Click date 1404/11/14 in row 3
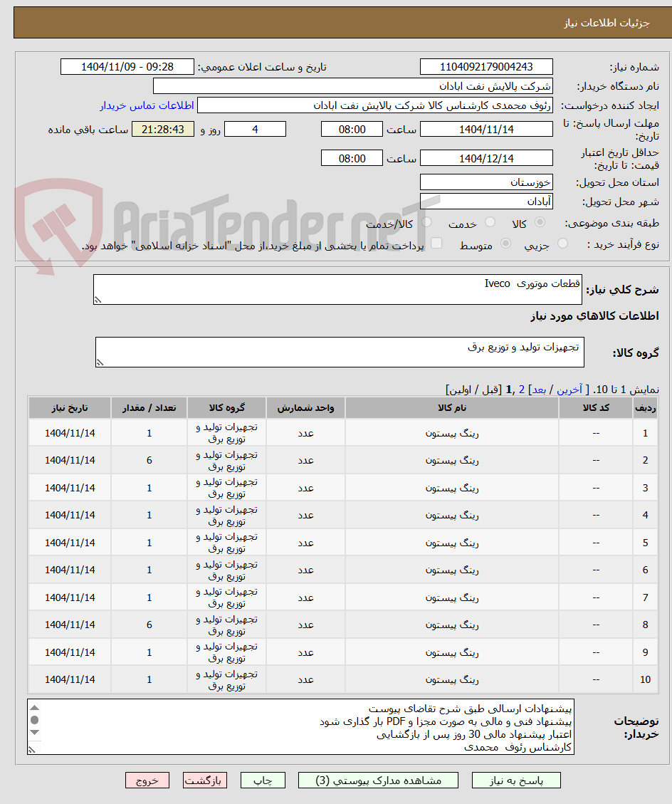 tap(70, 488)
